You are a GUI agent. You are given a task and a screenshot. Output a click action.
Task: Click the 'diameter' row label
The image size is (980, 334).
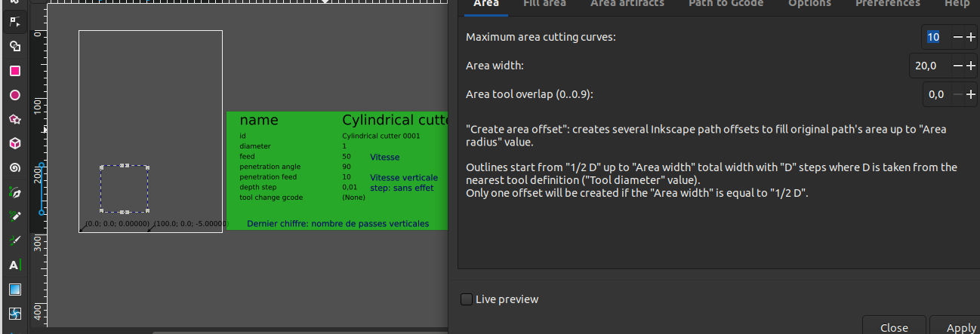coord(255,146)
